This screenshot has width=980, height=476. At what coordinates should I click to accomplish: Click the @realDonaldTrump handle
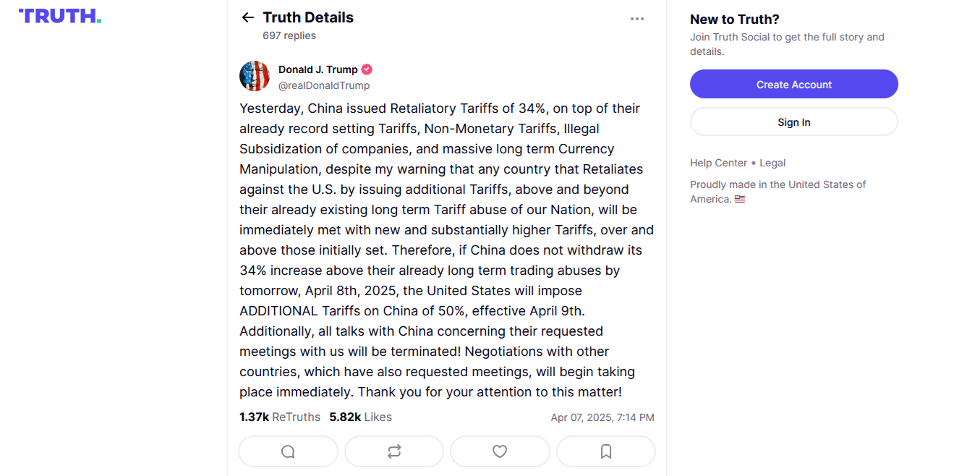[x=324, y=85]
